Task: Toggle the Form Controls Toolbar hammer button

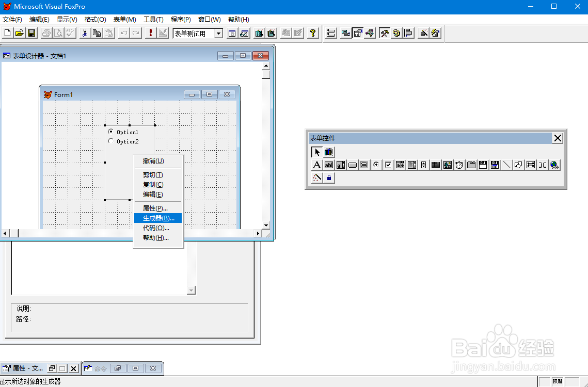Action: [x=385, y=33]
